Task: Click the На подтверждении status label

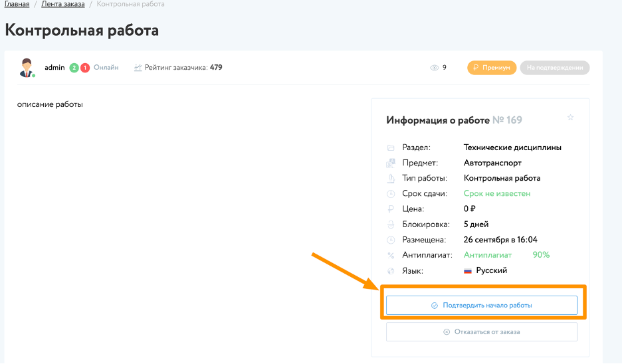Action: 554,68
